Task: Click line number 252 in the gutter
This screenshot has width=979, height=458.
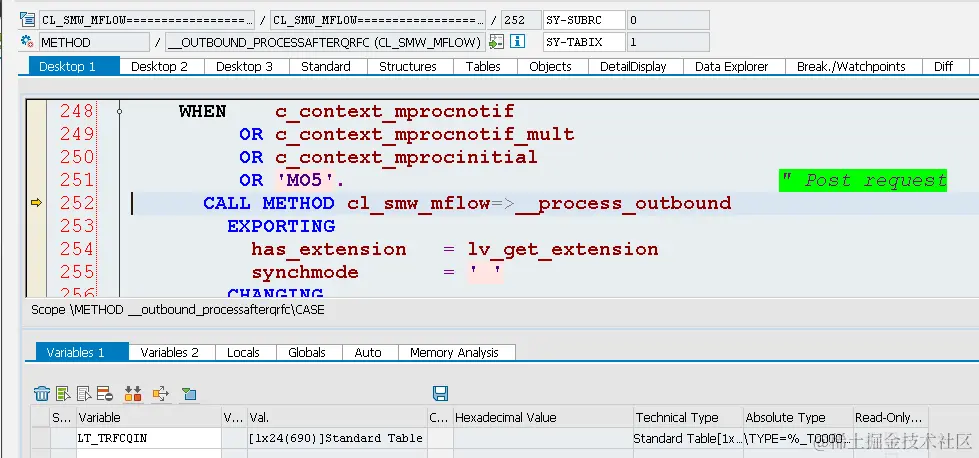Action: pyautogui.click(x=77, y=202)
